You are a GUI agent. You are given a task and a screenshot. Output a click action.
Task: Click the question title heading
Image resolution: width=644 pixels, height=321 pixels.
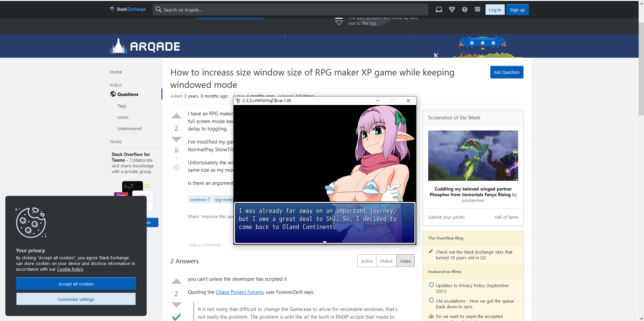click(312, 78)
